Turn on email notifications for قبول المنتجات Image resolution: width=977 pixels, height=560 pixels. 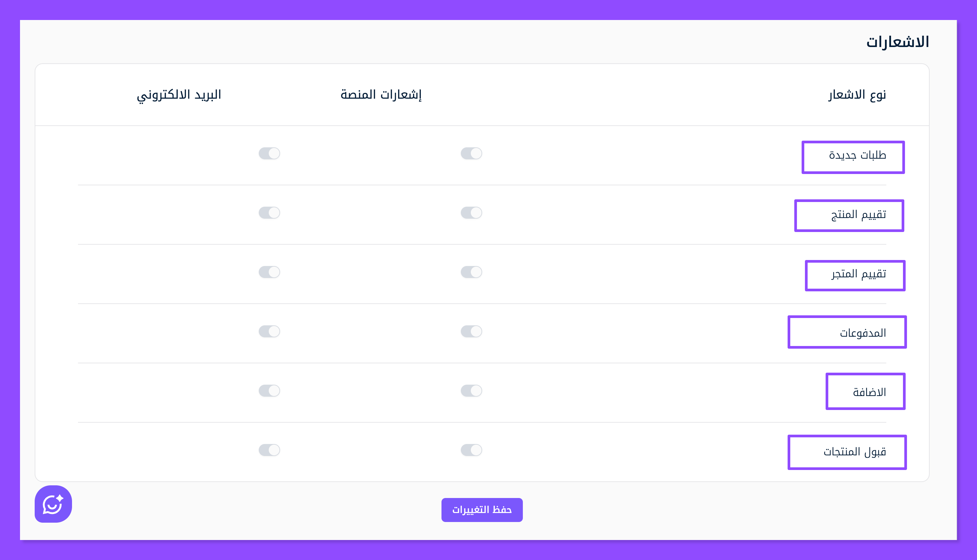click(x=269, y=450)
